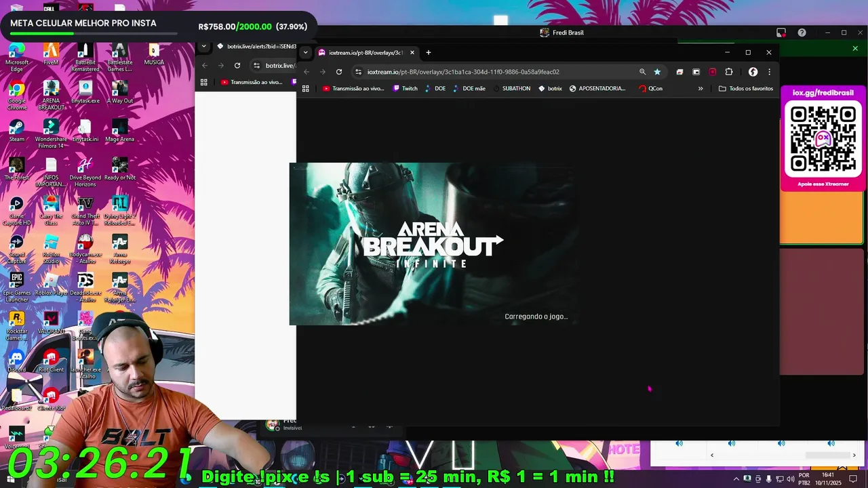The height and width of the screenshot is (488, 868).
Task: Open Windows notification center
Action: [x=854, y=479]
